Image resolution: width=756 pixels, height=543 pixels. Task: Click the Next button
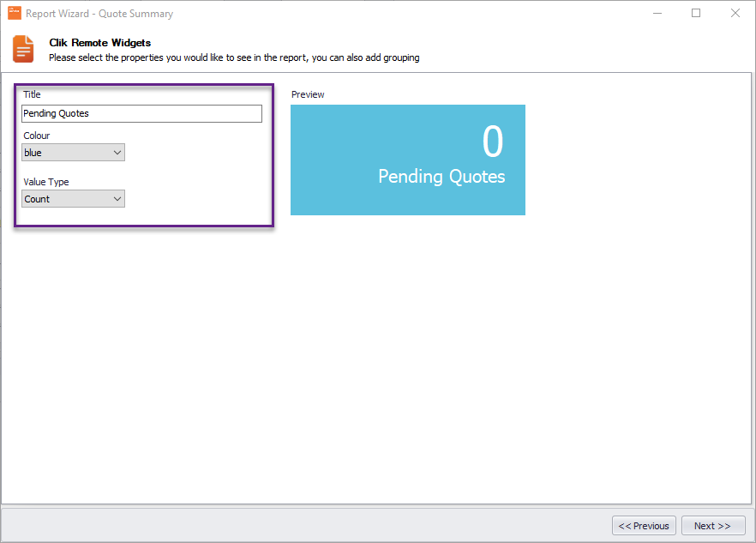coord(713,525)
